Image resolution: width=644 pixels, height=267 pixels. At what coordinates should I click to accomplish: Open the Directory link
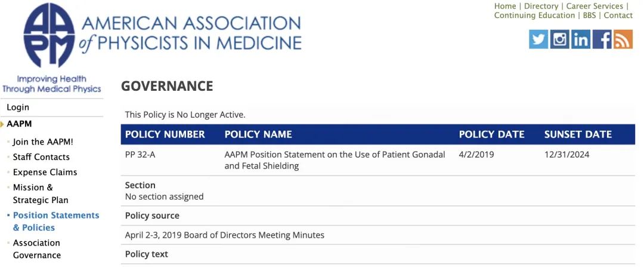click(x=541, y=6)
